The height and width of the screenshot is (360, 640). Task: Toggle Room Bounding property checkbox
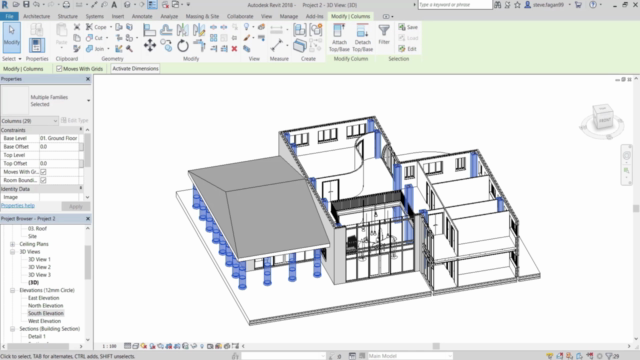tap(43, 180)
